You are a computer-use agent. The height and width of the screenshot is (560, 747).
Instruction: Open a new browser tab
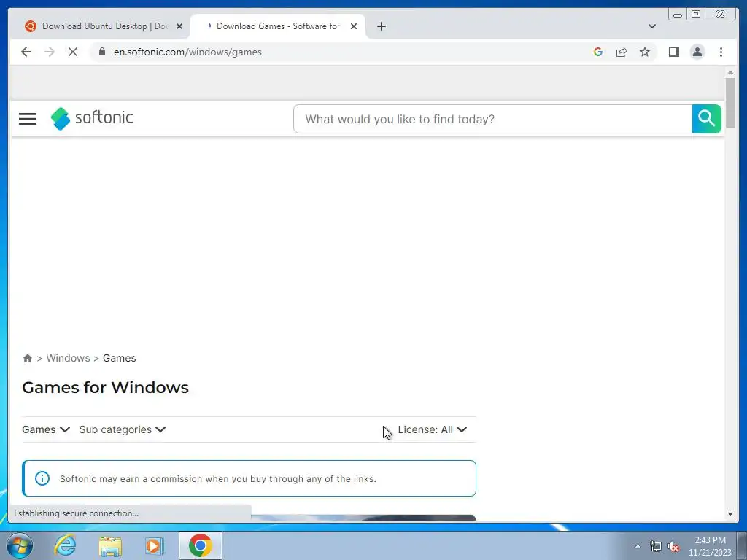pos(381,26)
